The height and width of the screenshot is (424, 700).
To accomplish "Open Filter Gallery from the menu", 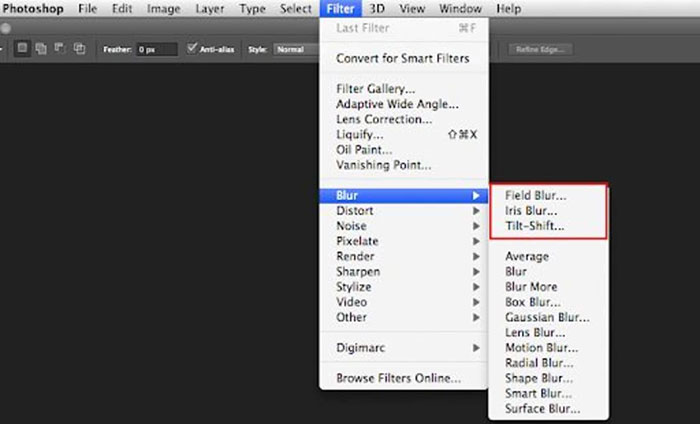I will click(404, 89).
